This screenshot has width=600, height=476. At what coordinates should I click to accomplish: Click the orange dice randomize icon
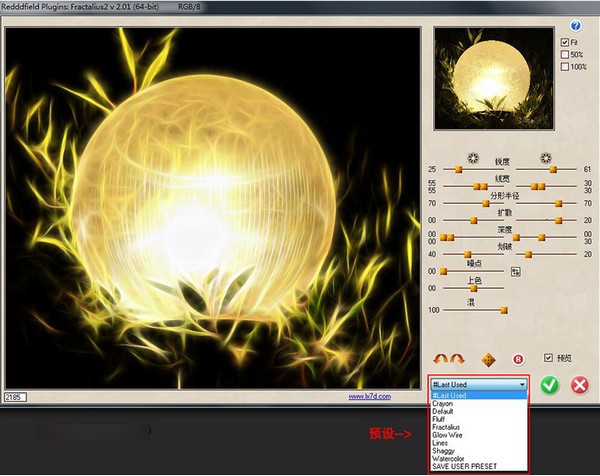coord(489,359)
